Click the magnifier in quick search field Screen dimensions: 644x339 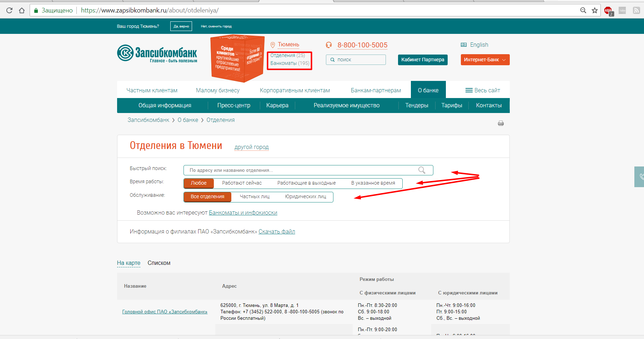[422, 170]
